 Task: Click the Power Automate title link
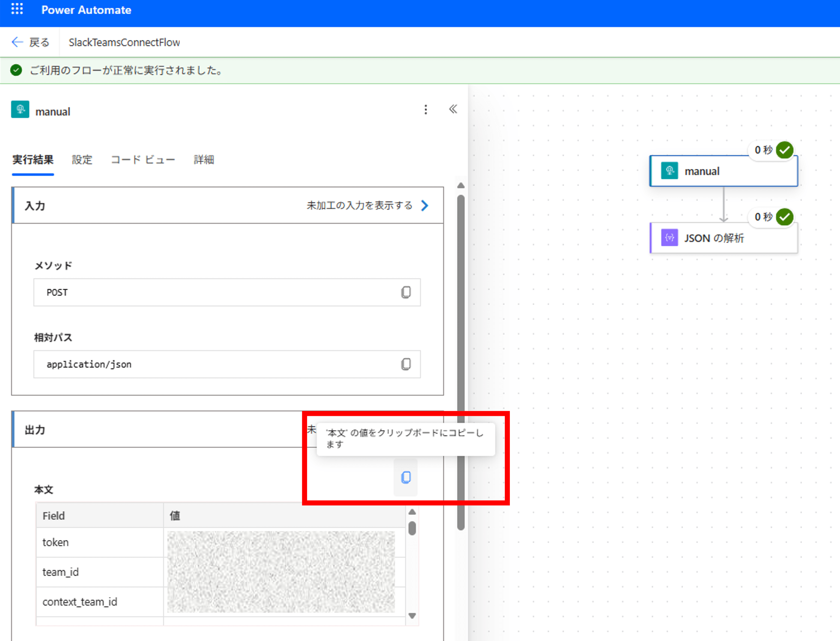pos(86,10)
